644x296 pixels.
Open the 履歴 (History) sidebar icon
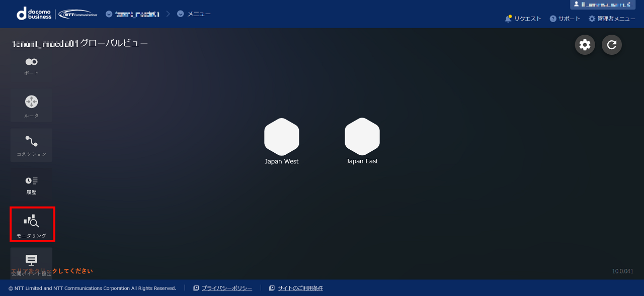coord(31,184)
